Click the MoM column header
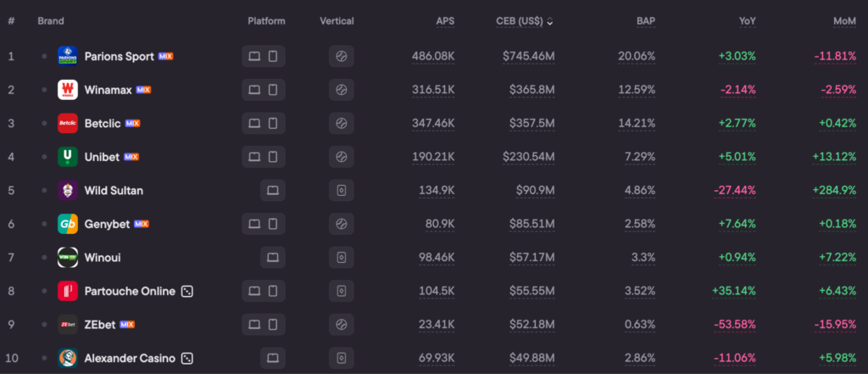This screenshot has height=374, width=868. click(845, 21)
